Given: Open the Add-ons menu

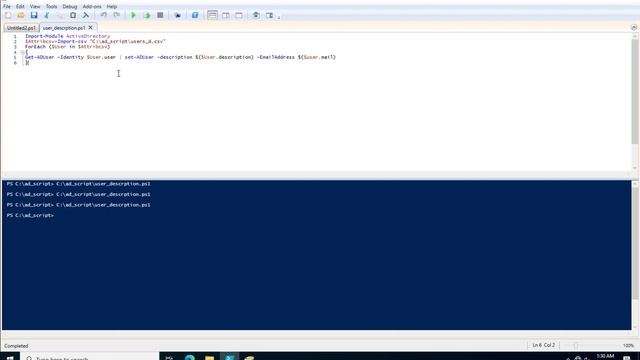Looking at the screenshot, I should (x=92, y=7).
